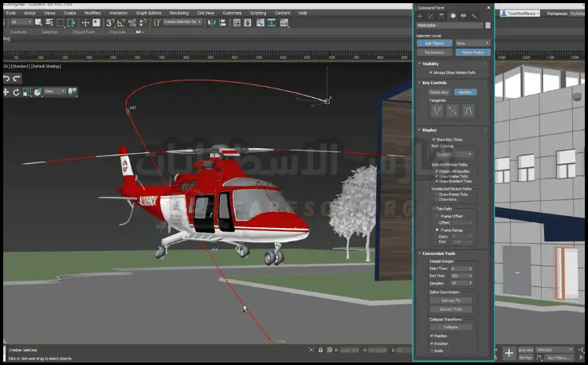Click the Convert To button
Screen dimensions: 588x365
coord(451,300)
